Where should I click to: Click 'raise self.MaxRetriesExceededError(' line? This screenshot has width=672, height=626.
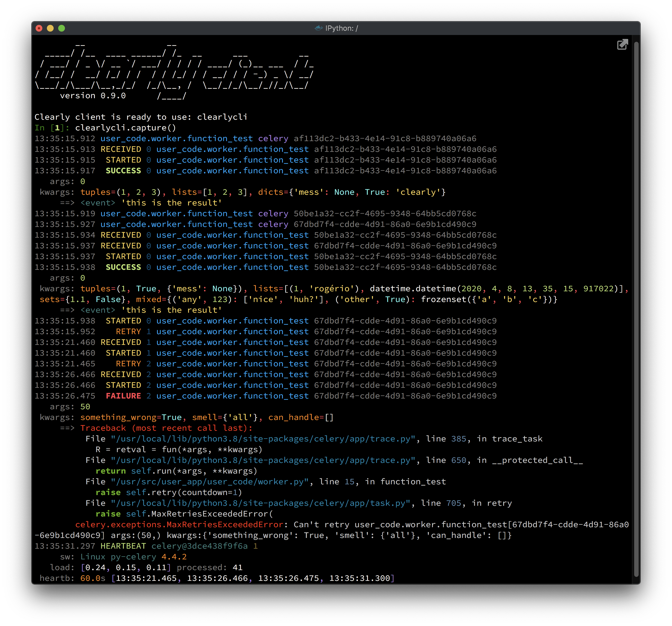184,514
